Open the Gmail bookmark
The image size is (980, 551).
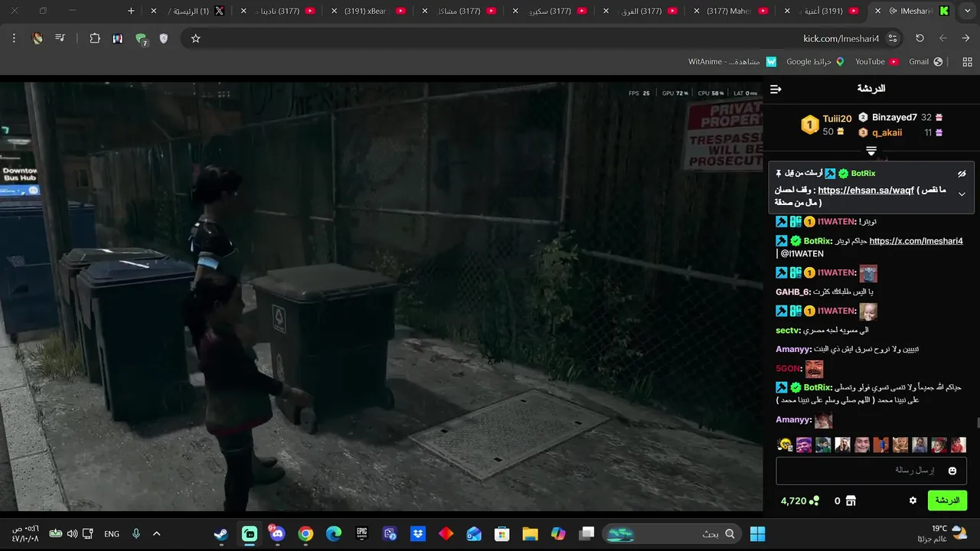click(x=926, y=62)
